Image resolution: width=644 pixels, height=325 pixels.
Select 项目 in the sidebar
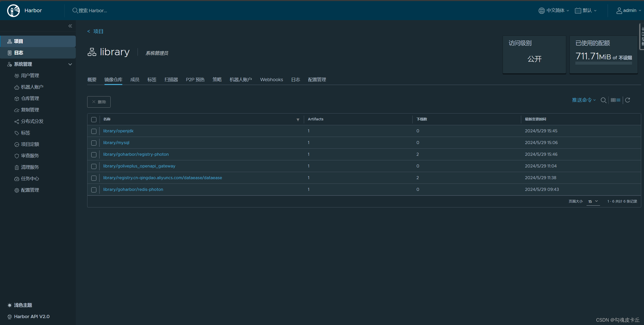pyautogui.click(x=38, y=41)
